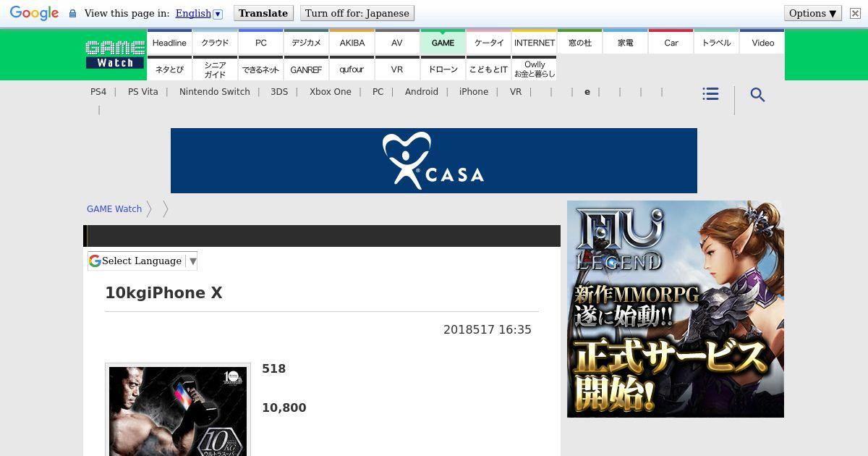The height and width of the screenshot is (456, 868).
Task: Open the English language dropdown
Action: point(199,13)
